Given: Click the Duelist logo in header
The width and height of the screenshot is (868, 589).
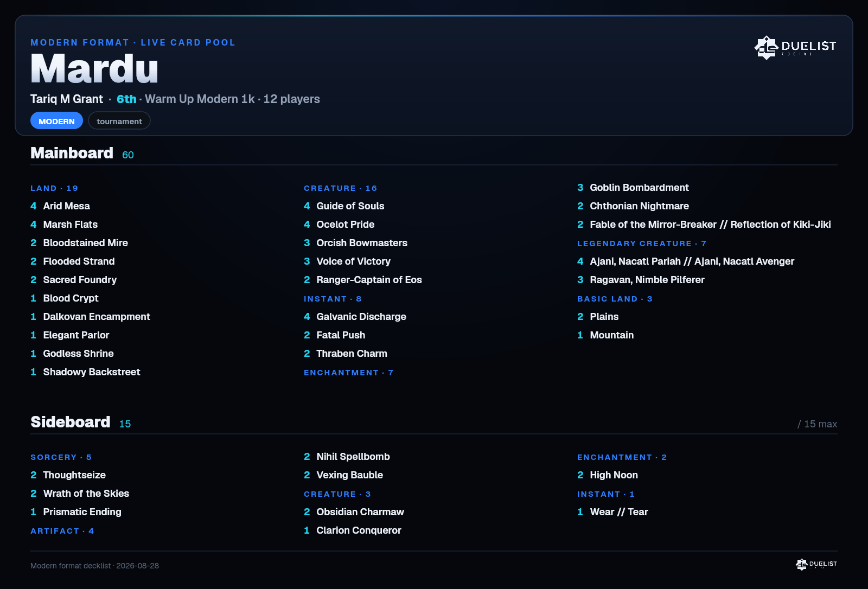Looking at the screenshot, I should (795, 47).
